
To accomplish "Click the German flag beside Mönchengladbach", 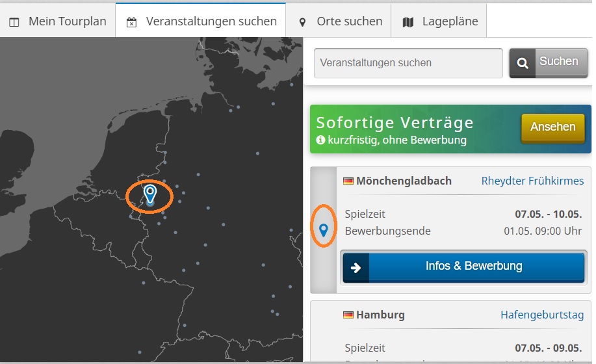I will 348,181.
